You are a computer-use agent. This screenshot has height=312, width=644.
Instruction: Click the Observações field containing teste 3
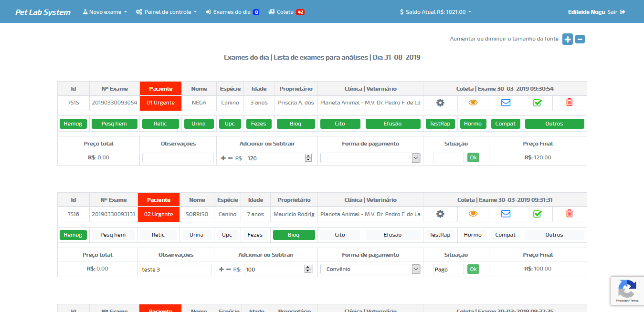click(175, 269)
